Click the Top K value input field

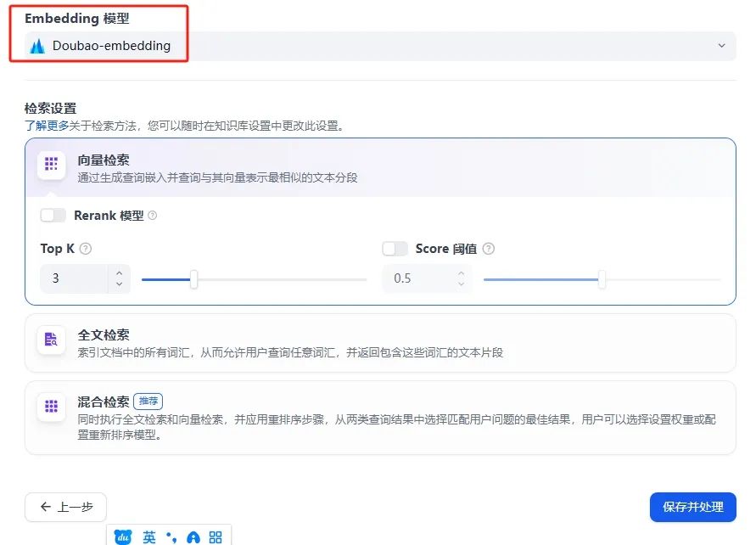(x=72, y=278)
